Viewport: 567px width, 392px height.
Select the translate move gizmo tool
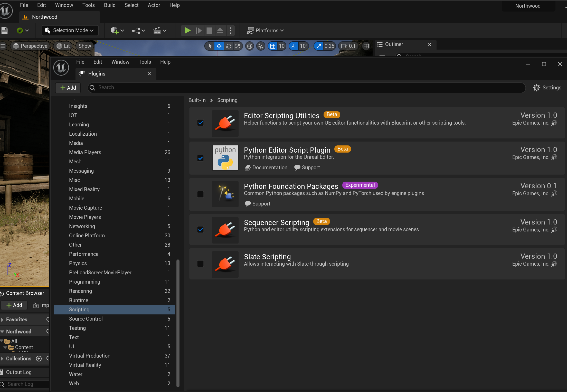pos(219,46)
